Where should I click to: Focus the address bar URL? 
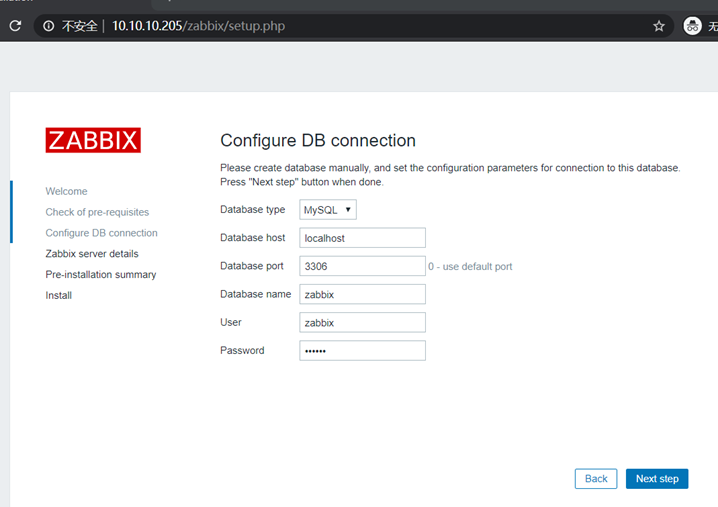[x=198, y=26]
